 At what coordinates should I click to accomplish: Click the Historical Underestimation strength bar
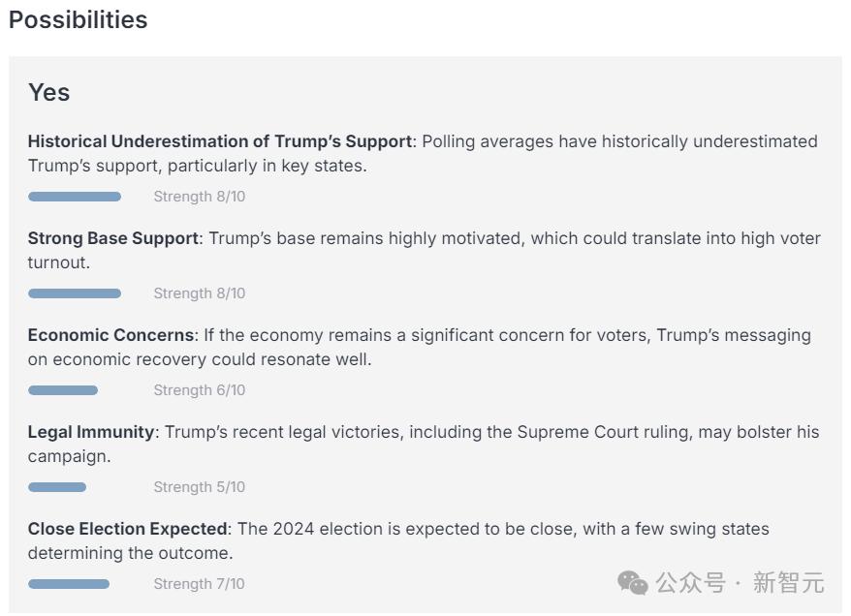pyautogui.click(x=75, y=197)
